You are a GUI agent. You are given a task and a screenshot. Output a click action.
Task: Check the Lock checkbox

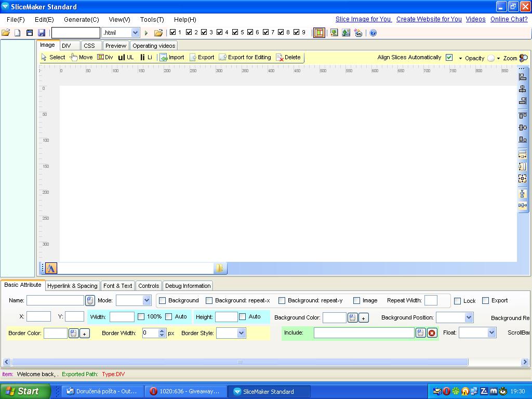click(x=457, y=301)
